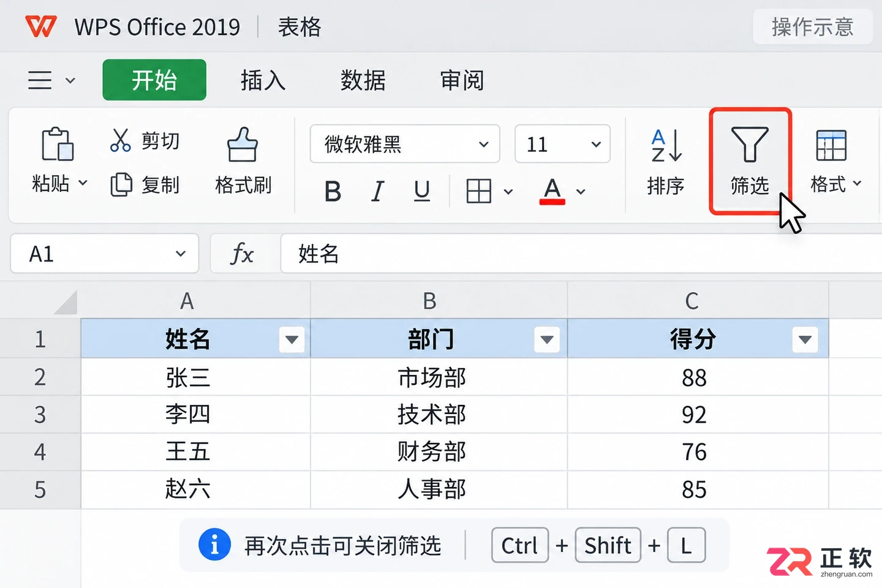
Task: Click the borders grid icon
Action: click(x=478, y=191)
